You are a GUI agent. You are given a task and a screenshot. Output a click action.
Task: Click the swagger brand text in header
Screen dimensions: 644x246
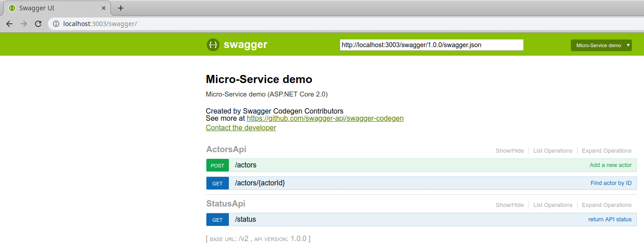click(245, 44)
